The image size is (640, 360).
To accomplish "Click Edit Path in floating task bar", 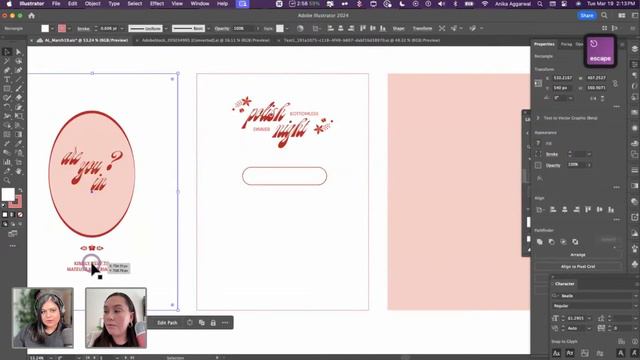I will pos(167,322).
